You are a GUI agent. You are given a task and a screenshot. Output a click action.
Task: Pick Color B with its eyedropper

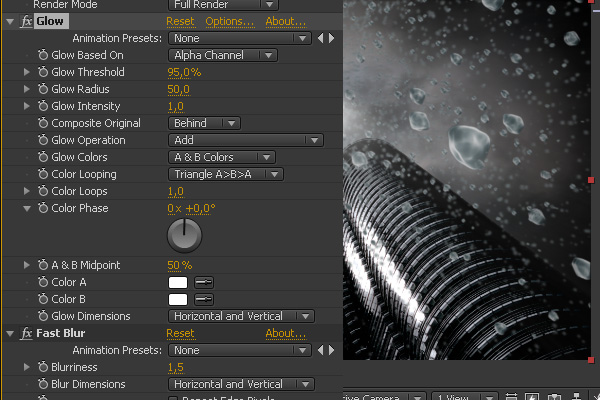[204, 299]
